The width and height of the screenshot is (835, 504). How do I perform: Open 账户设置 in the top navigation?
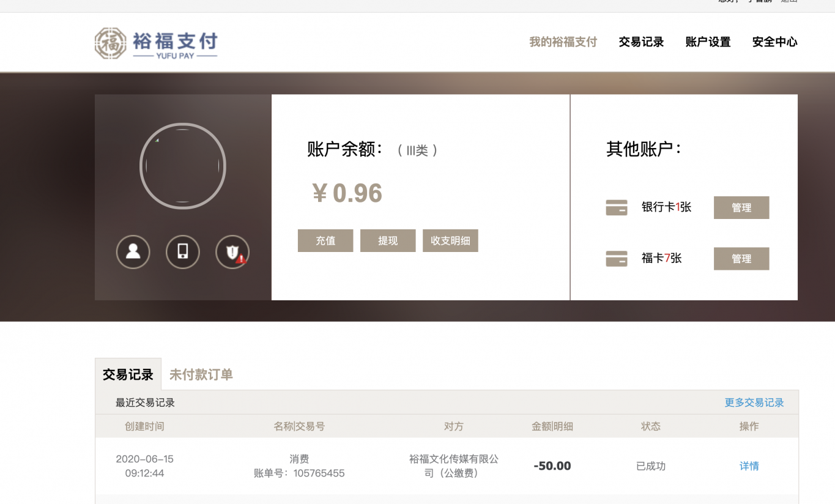(x=708, y=42)
